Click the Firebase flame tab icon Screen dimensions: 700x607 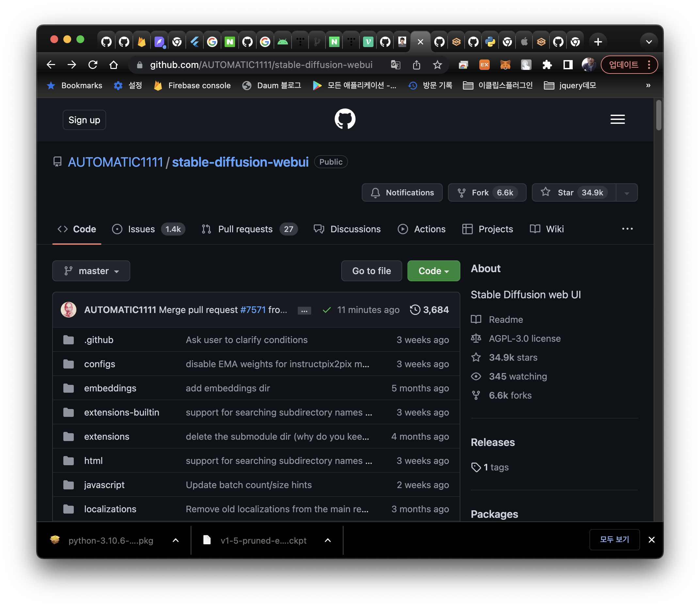(141, 42)
